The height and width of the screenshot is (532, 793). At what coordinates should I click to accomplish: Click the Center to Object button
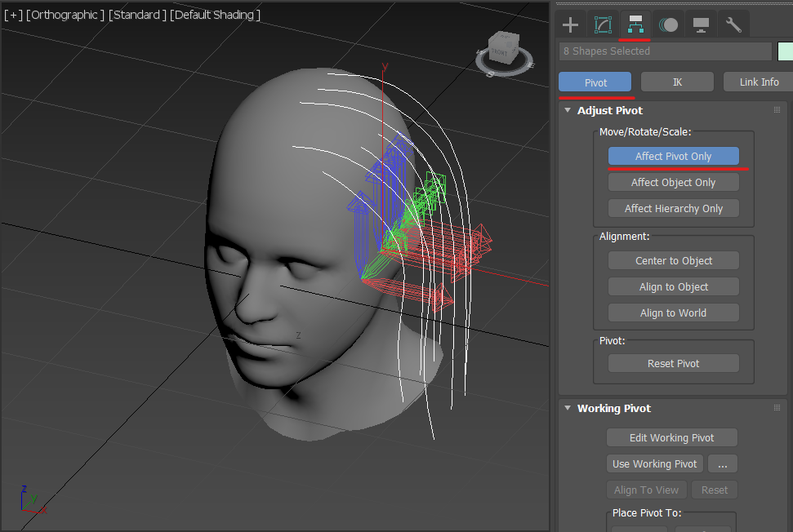673,260
